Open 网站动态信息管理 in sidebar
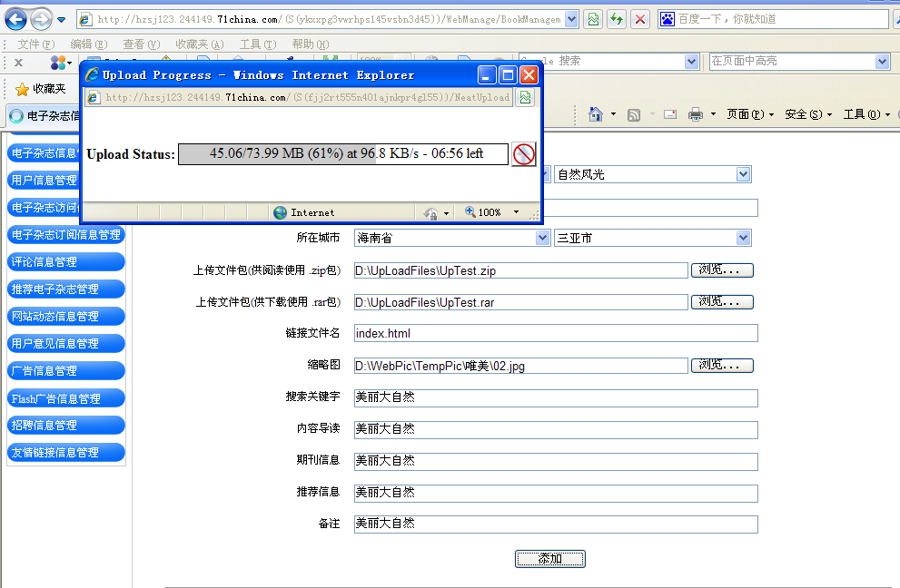900x588 pixels. coord(66,316)
